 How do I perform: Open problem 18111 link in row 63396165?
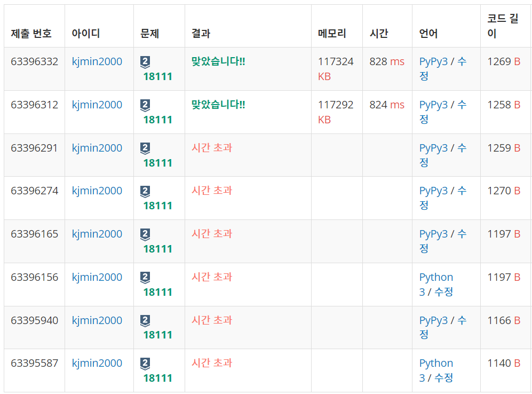click(158, 249)
